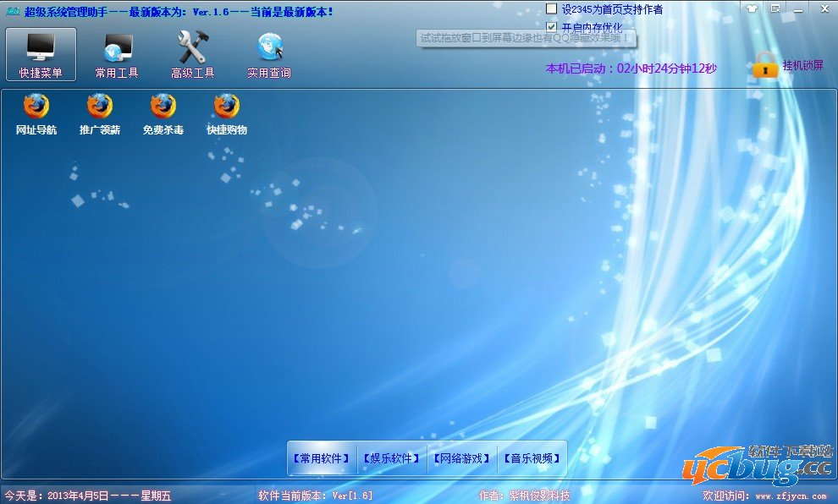
Task: Select the 【音乐视频】 tab
Action: 532,459
